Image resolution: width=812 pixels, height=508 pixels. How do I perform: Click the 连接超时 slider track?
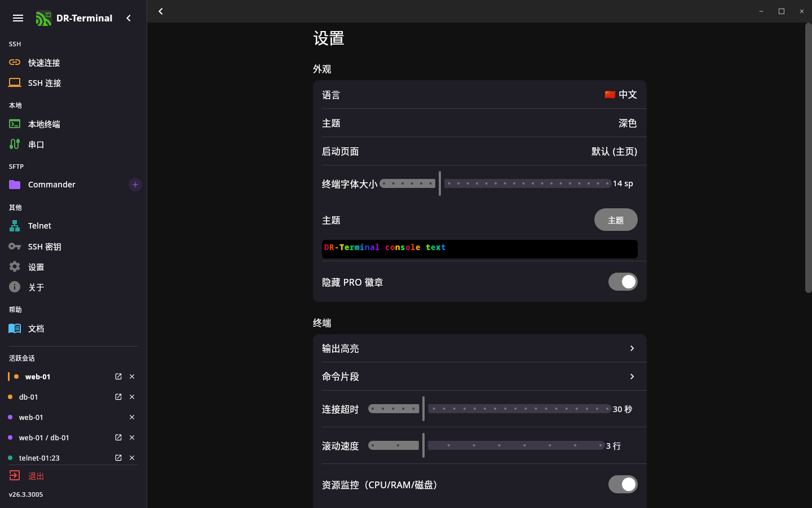coord(489,409)
